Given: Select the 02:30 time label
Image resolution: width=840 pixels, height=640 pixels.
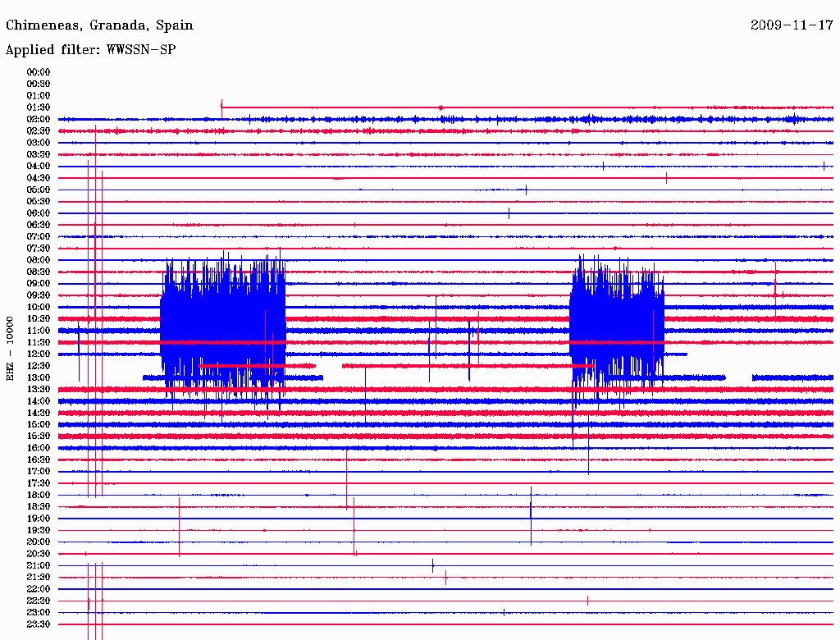Looking at the screenshot, I should 39,130.
